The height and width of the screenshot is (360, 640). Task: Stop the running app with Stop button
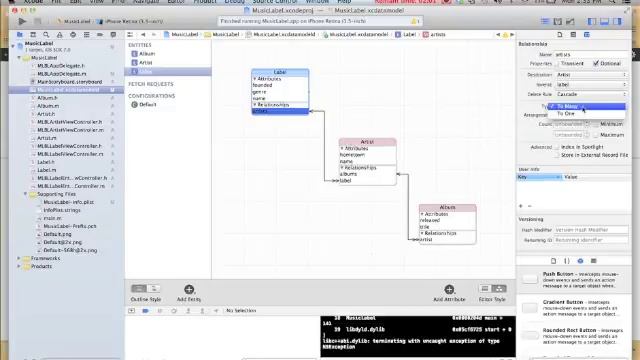[x=37, y=21]
